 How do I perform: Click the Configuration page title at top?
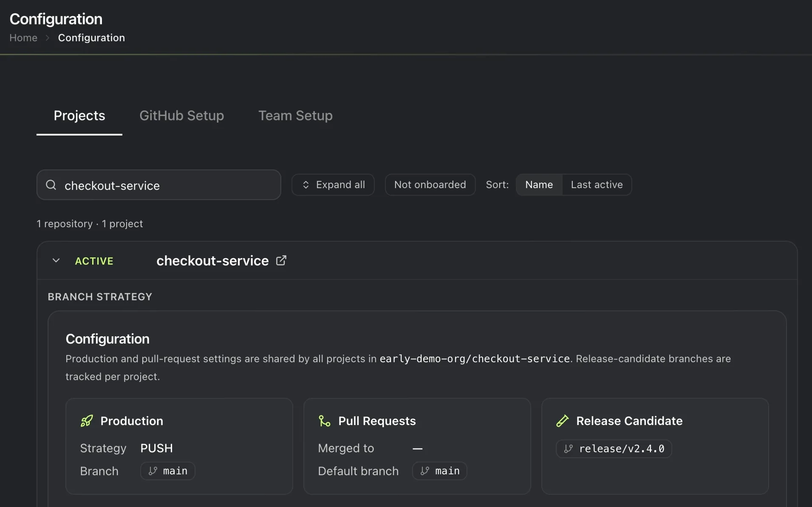(x=56, y=19)
